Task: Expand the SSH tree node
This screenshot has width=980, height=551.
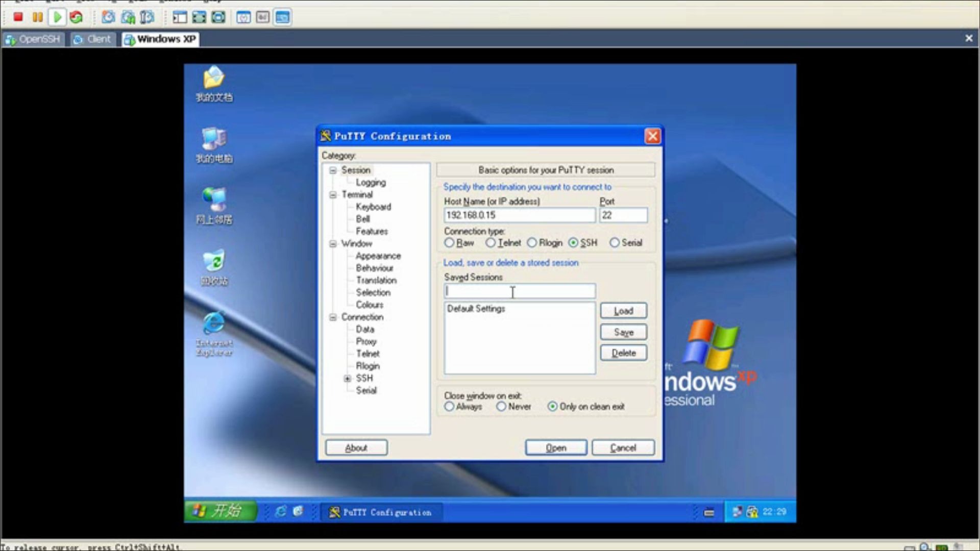Action: coord(348,379)
